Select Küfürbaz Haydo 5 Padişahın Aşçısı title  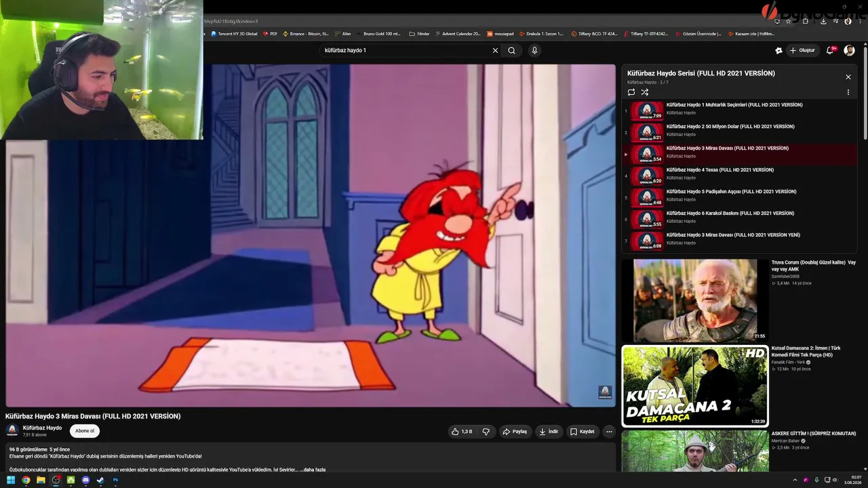pyautogui.click(x=731, y=192)
